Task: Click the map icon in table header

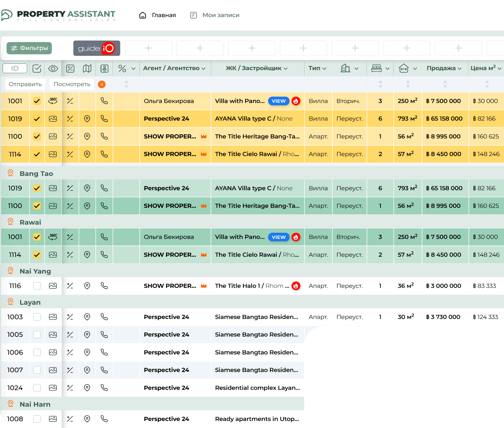Action: click(x=87, y=69)
